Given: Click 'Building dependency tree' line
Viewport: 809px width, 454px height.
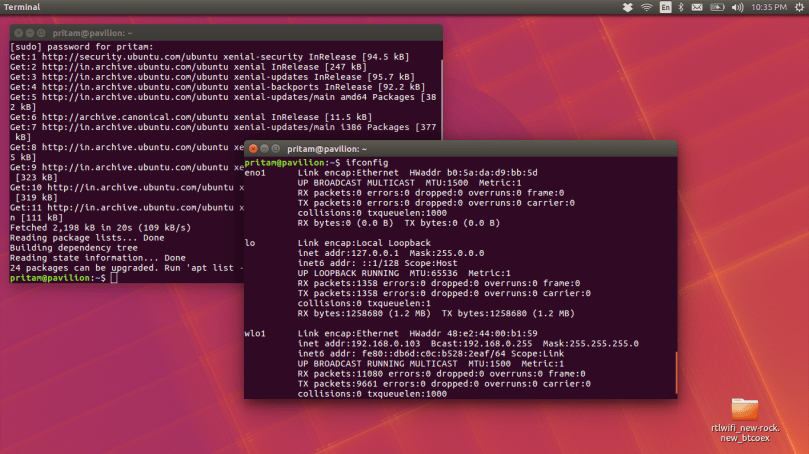Looking at the screenshot, I should pos(73,248).
